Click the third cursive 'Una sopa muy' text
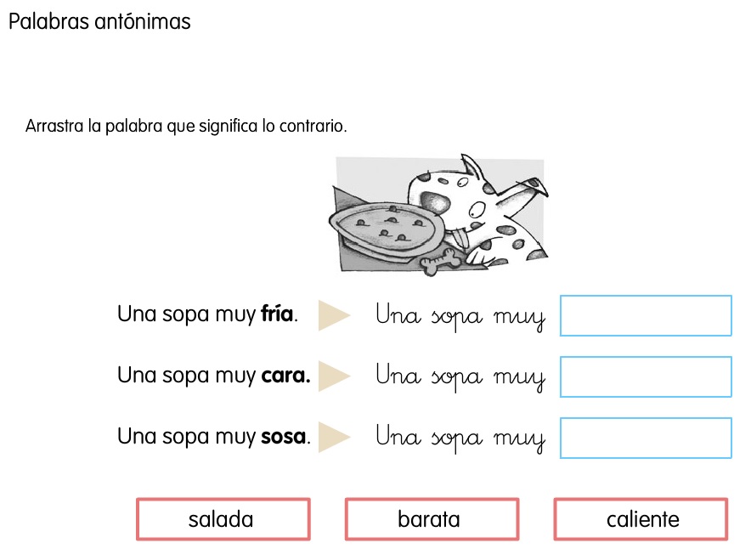The width and height of the screenshot is (751, 560). pos(460,438)
